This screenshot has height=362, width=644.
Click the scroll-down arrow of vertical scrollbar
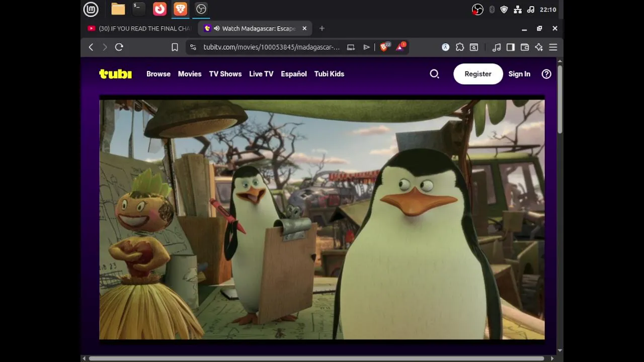click(559, 351)
